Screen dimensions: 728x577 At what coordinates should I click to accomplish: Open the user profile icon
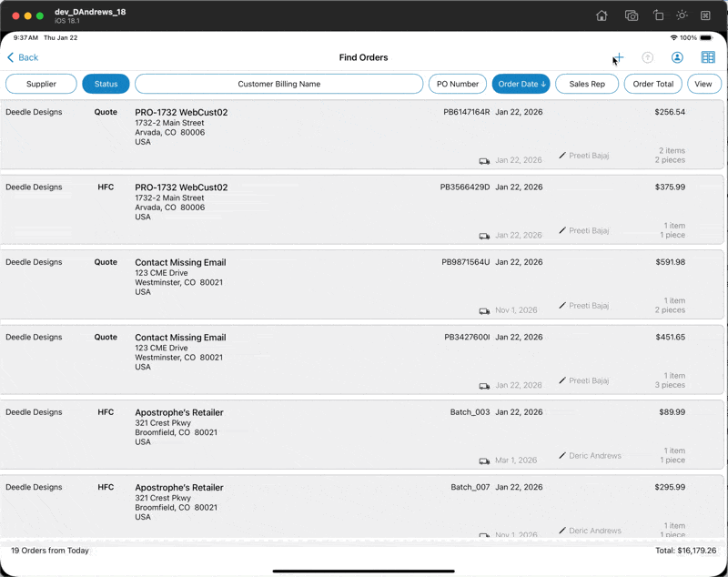(x=677, y=57)
